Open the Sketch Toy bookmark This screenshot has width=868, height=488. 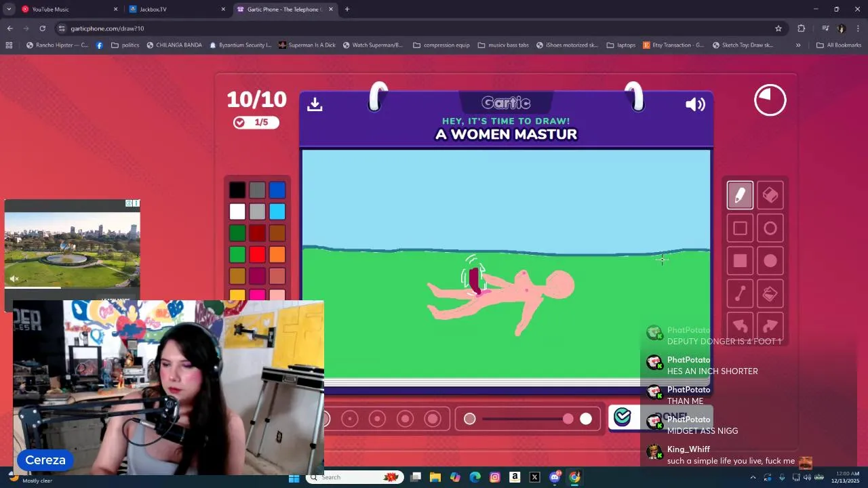click(x=743, y=45)
